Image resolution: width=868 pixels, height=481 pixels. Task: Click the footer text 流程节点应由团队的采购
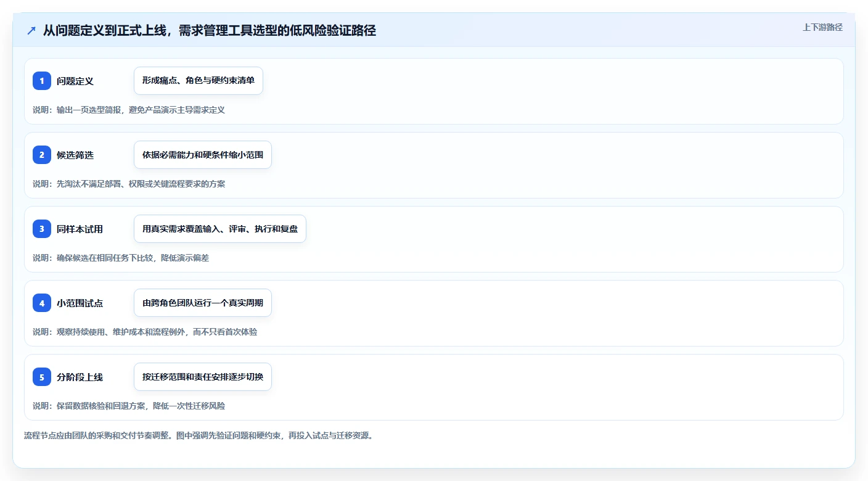click(x=199, y=435)
